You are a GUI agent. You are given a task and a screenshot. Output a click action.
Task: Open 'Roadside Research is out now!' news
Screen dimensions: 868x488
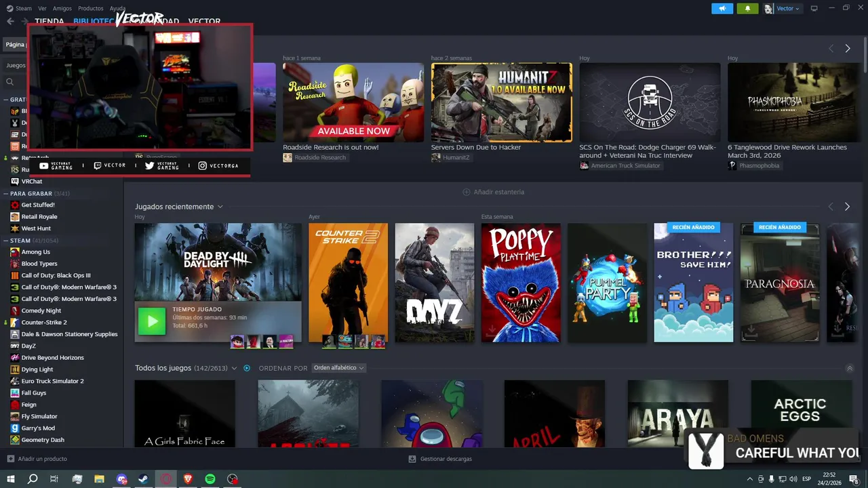click(x=331, y=147)
